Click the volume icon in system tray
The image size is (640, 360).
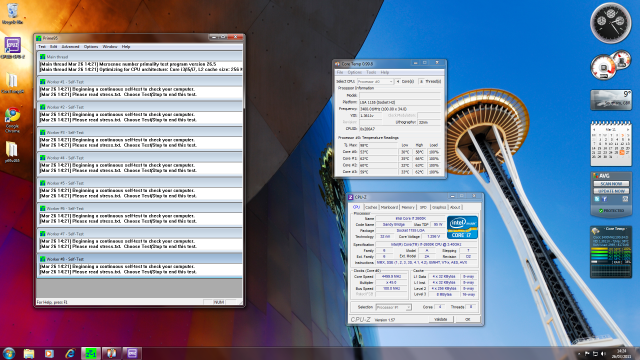603,353
